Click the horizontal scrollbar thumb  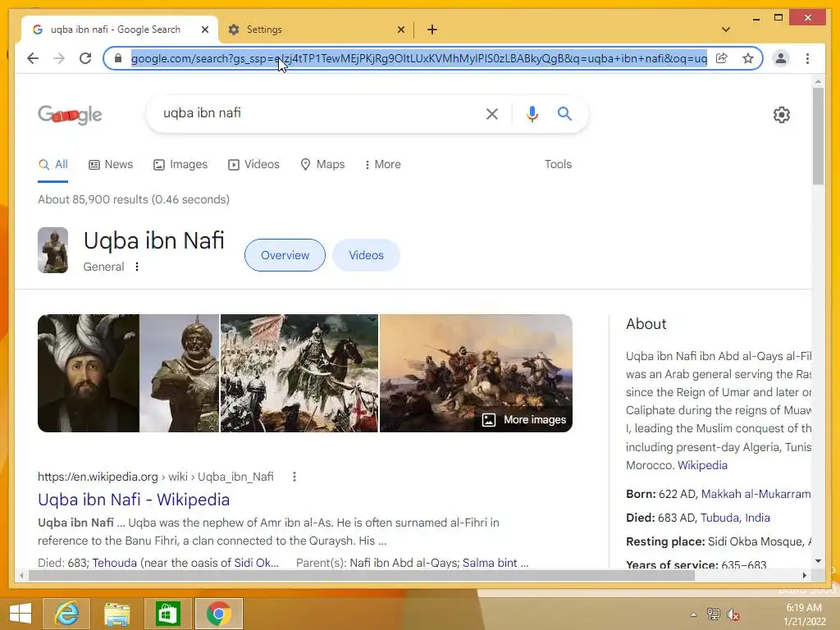(362, 575)
